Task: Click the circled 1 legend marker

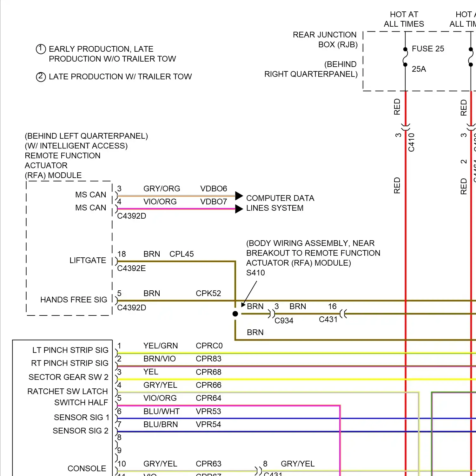Action: pyautogui.click(x=41, y=49)
